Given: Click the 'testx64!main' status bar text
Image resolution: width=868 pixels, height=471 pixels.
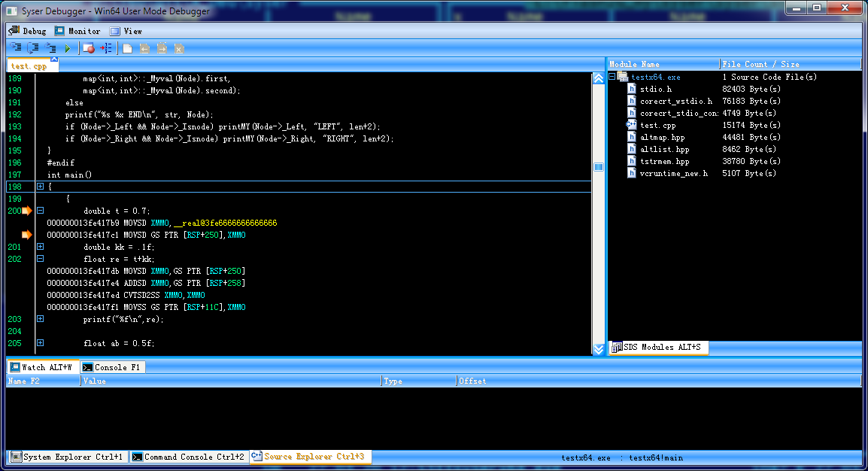Looking at the screenshot, I should click(x=655, y=457).
